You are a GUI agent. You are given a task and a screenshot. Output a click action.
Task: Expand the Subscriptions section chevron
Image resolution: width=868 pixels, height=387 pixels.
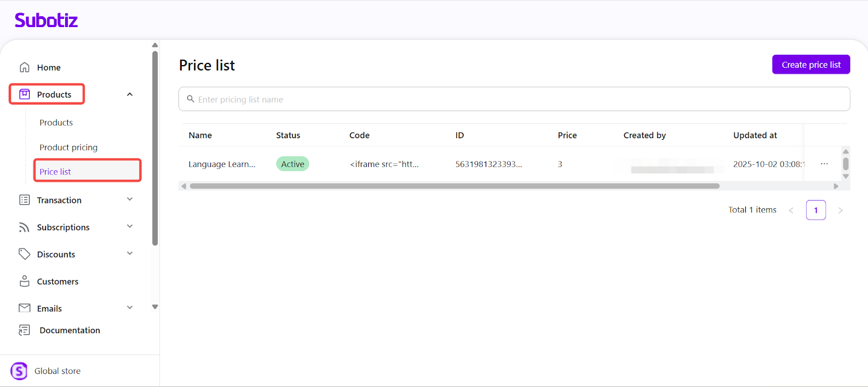point(130,227)
